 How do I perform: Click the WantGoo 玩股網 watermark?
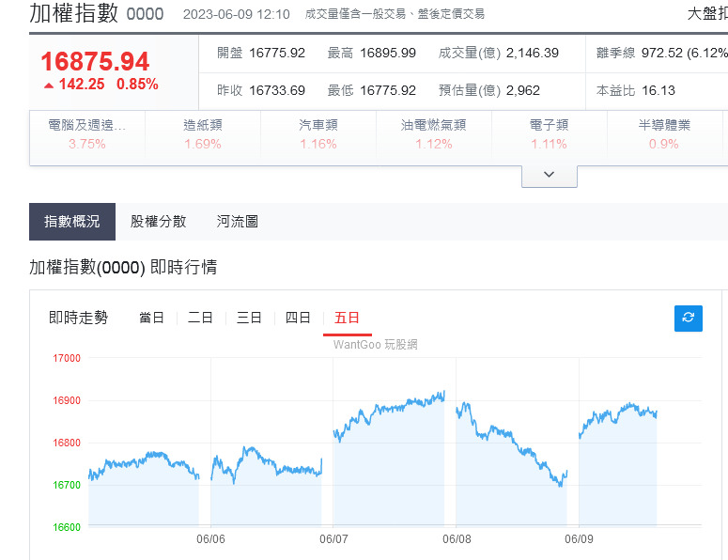pyautogui.click(x=375, y=345)
